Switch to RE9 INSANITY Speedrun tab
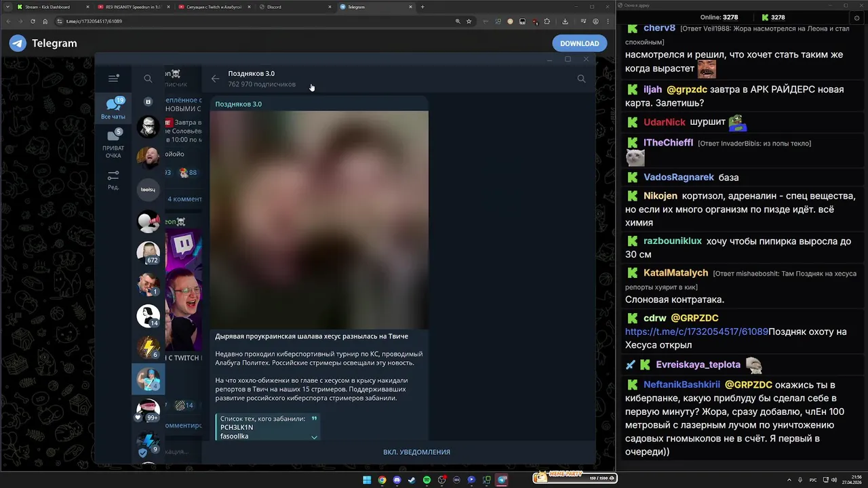The height and width of the screenshot is (488, 868). click(x=132, y=7)
